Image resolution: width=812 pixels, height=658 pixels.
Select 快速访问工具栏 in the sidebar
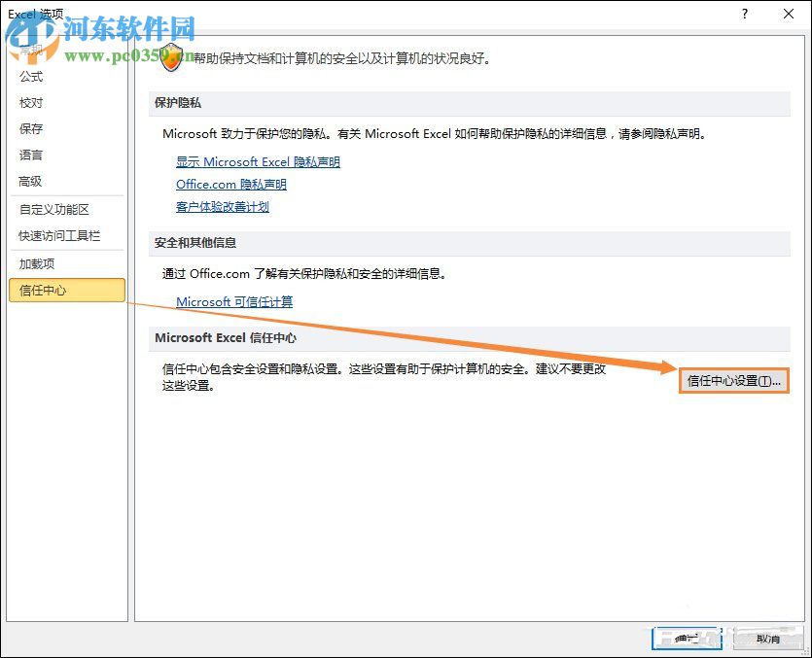[60, 235]
